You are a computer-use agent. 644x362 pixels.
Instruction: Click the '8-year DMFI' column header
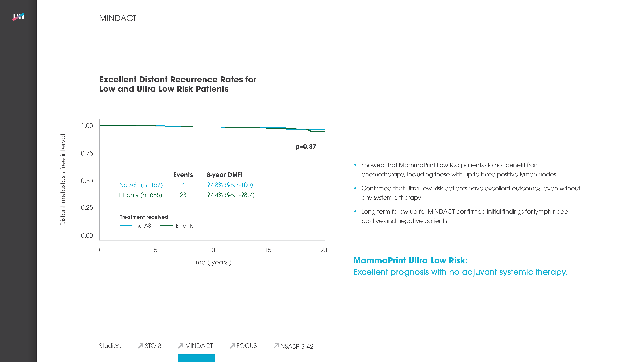pyautogui.click(x=224, y=175)
